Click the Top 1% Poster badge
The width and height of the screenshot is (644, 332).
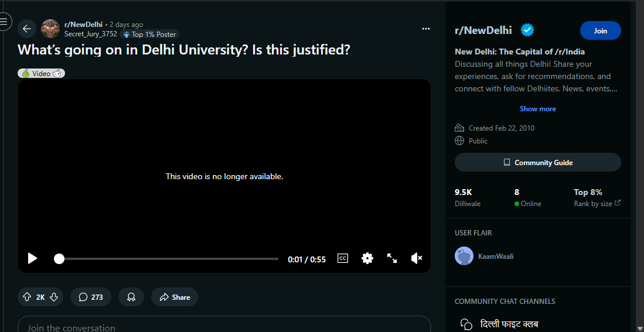[x=149, y=35]
